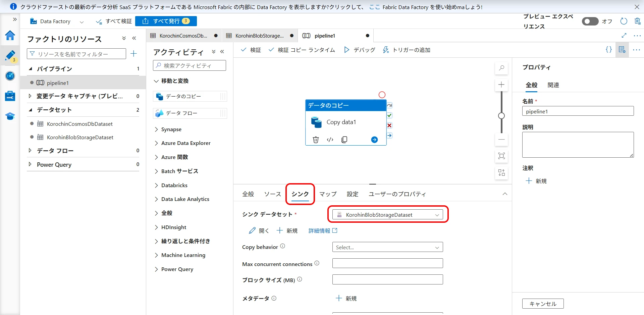Viewport: 644px width, 315px height.
Task: Clone the Copy data1 activity icon
Action: tap(344, 140)
